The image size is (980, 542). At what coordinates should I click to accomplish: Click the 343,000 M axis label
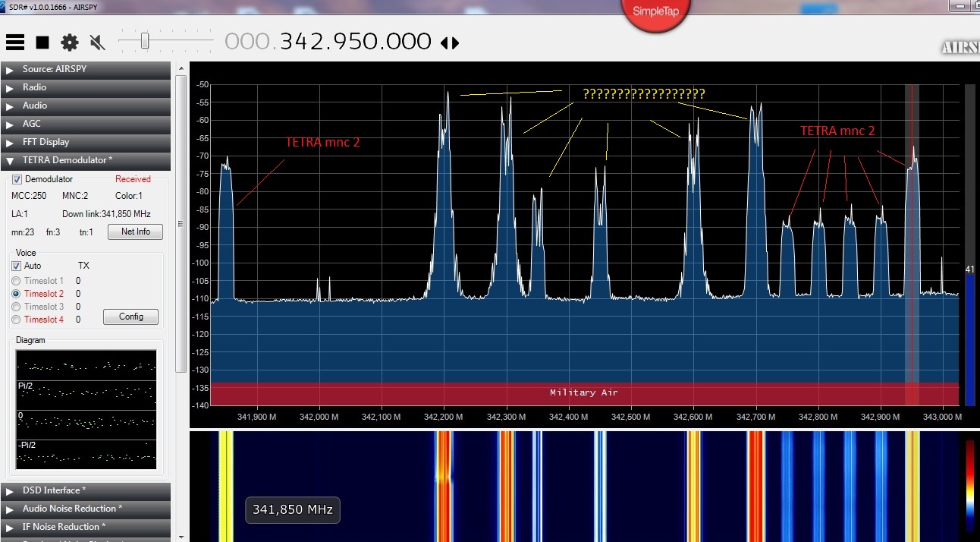pos(944,417)
